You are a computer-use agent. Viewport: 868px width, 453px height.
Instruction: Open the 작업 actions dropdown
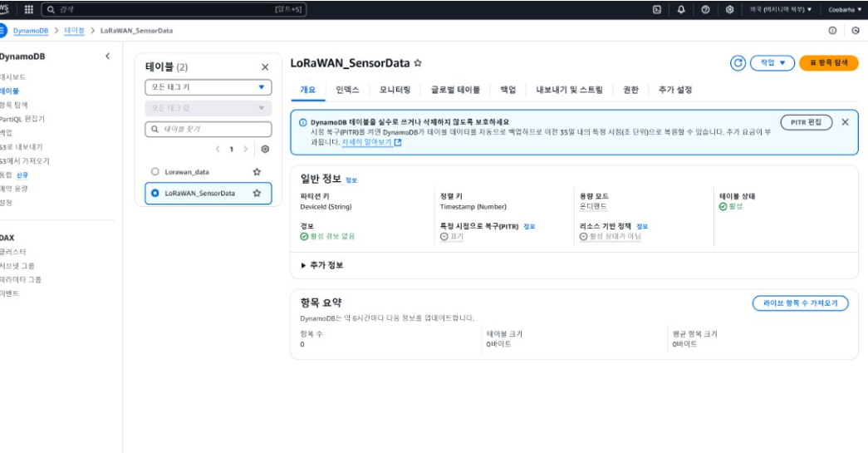(x=772, y=63)
